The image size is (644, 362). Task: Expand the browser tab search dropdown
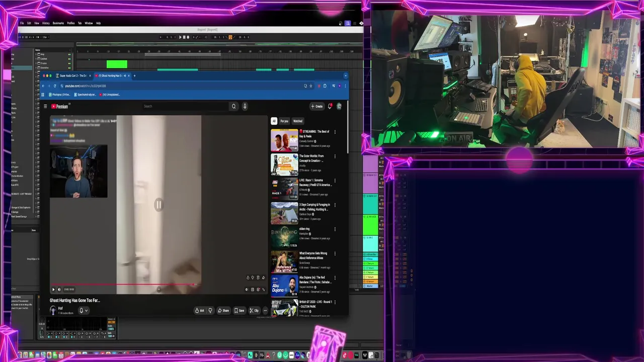pos(345,75)
